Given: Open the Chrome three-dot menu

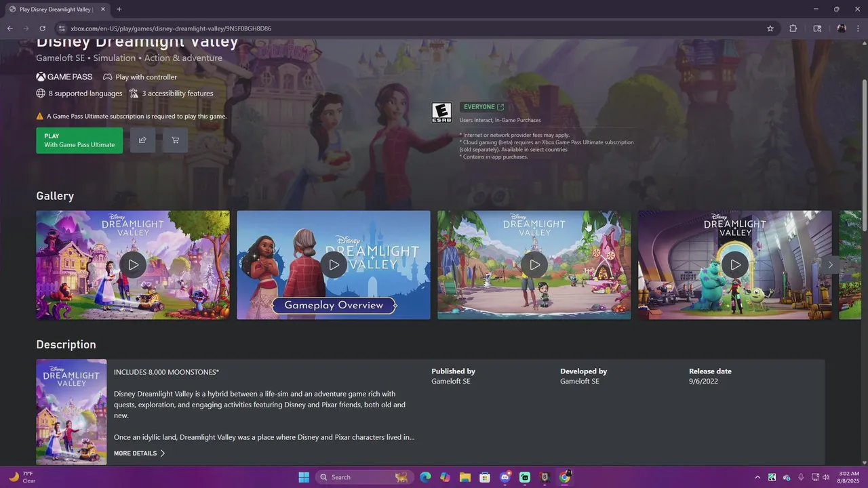Looking at the screenshot, I should (859, 28).
